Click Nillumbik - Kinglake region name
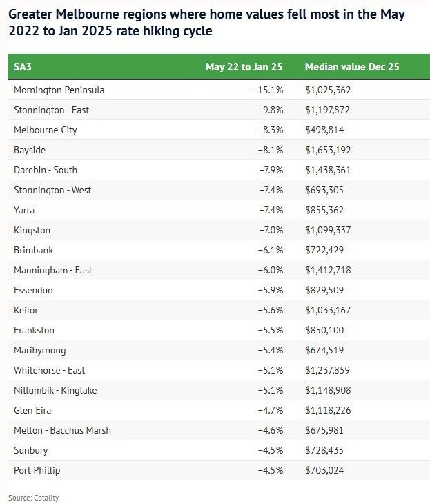The image size is (430, 504). coord(55,390)
